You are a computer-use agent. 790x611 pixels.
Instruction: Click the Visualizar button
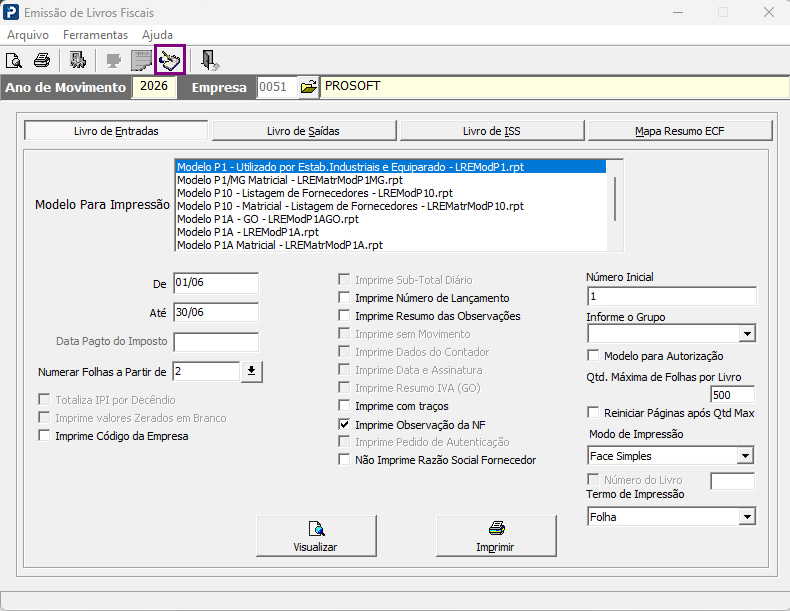click(x=316, y=536)
